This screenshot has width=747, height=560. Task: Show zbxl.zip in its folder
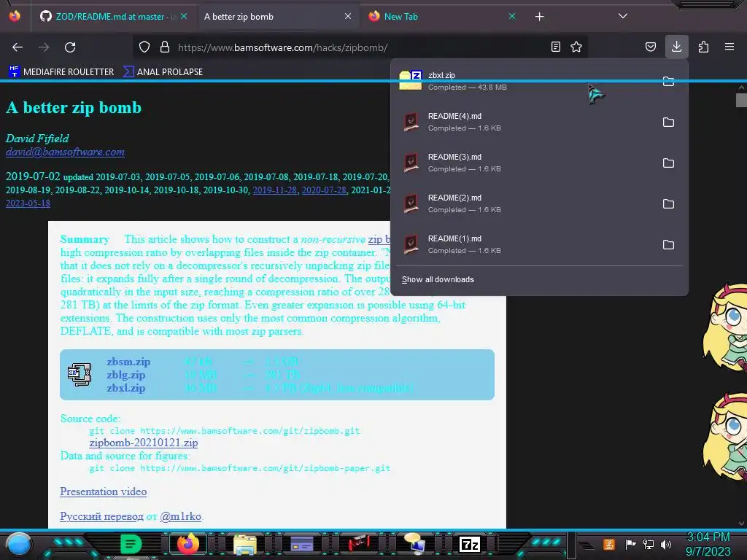668,81
